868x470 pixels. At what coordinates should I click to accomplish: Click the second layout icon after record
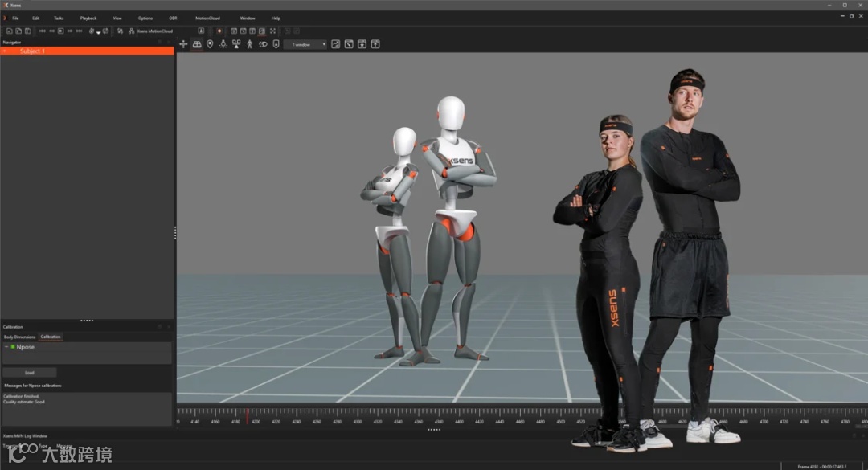tap(243, 31)
